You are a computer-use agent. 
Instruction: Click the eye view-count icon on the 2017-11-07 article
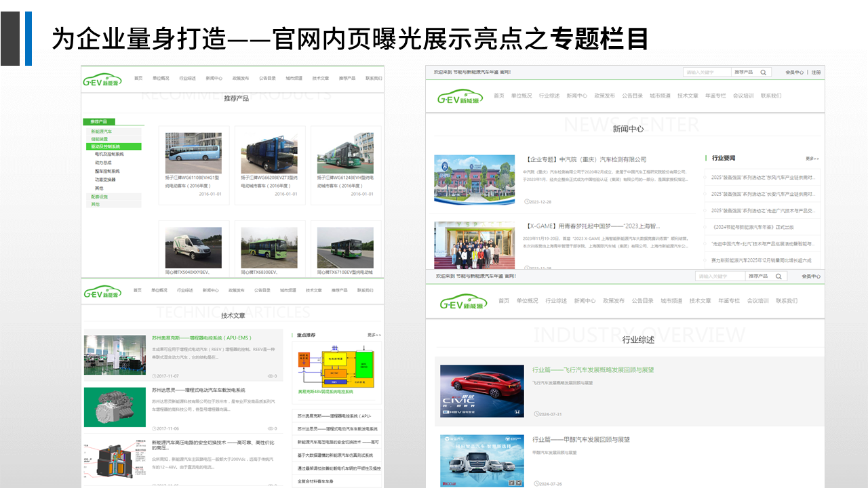click(270, 376)
